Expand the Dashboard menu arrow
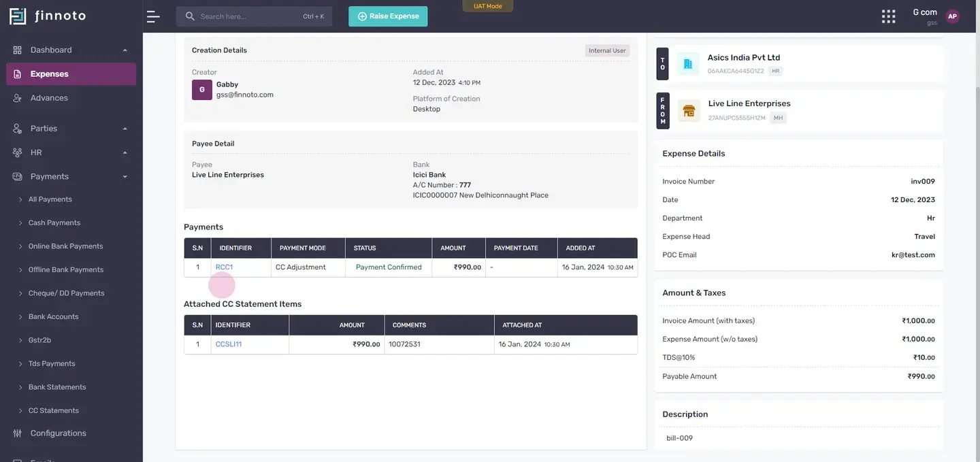The height and width of the screenshot is (462, 980). 125,50
